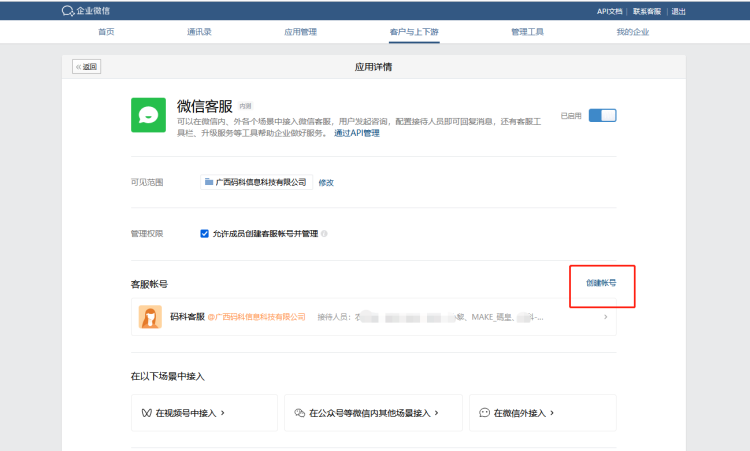750x451 pixels.
Task: Switch to the 通讯录 tab
Action: click(199, 32)
